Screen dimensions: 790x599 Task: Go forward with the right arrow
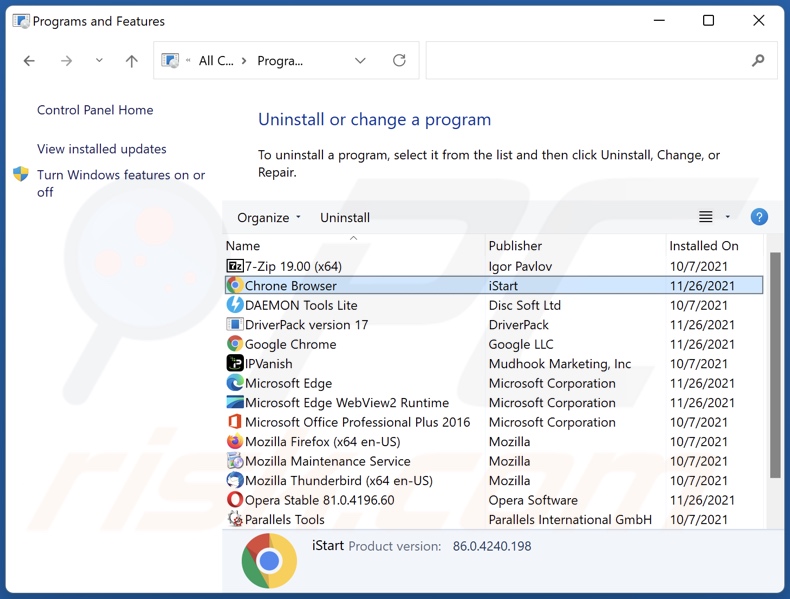click(66, 61)
